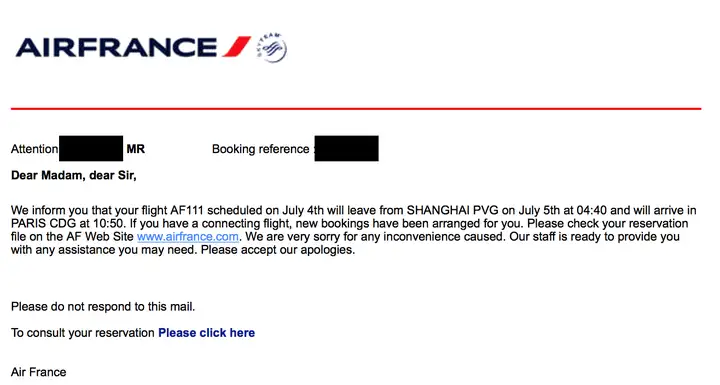Click the redacted passenger name box

click(91, 148)
